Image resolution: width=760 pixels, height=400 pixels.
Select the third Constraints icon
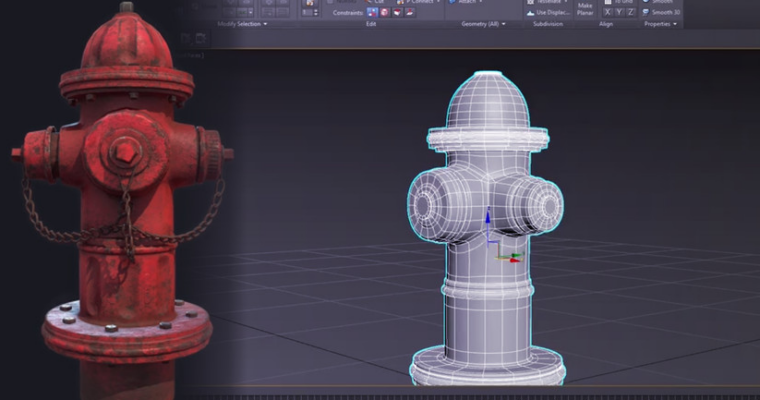pos(397,13)
